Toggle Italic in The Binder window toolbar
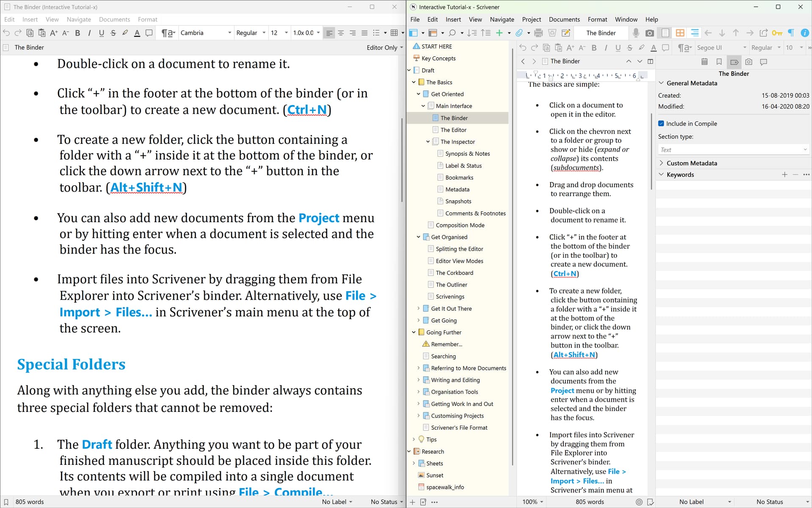The image size is (812, 508). pos(89,33)
